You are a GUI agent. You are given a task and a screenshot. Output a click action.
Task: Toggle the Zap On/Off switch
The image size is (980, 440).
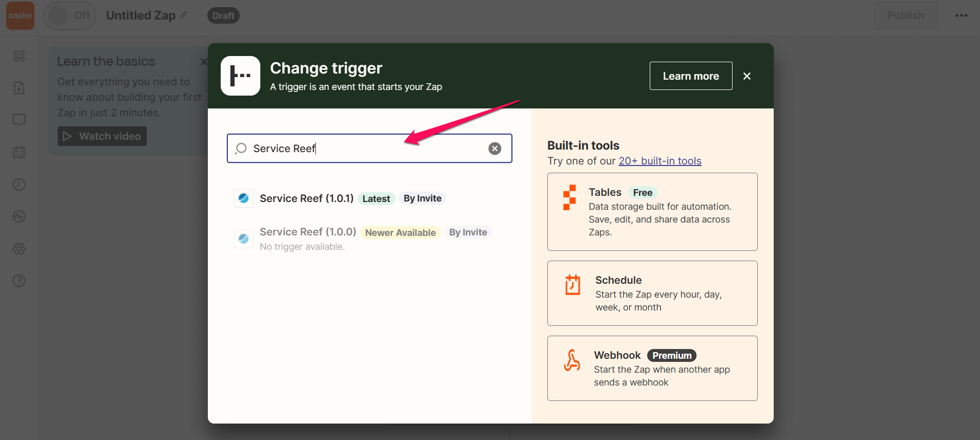(x=70, y=15)
